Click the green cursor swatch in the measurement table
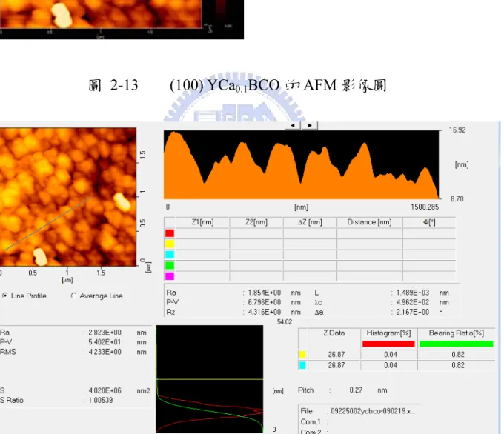 170,265
